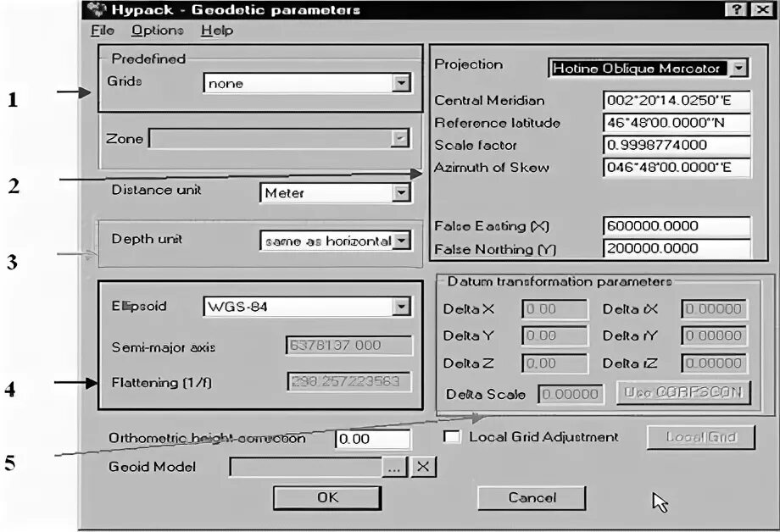
Task: Click the Azimuth of Skew field
Action: tap(677, 168)
